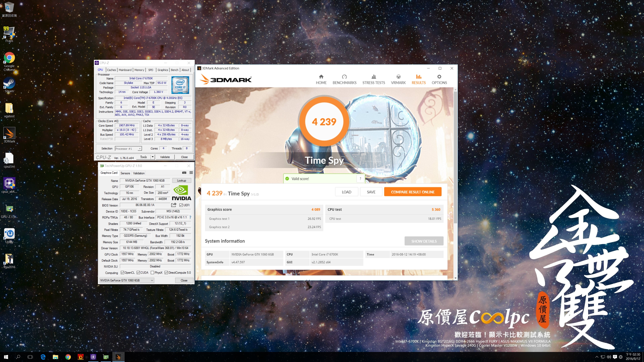644x362 pixels.
Task: Open VRMARK section in 3DMark
Action: coord(398,79)
